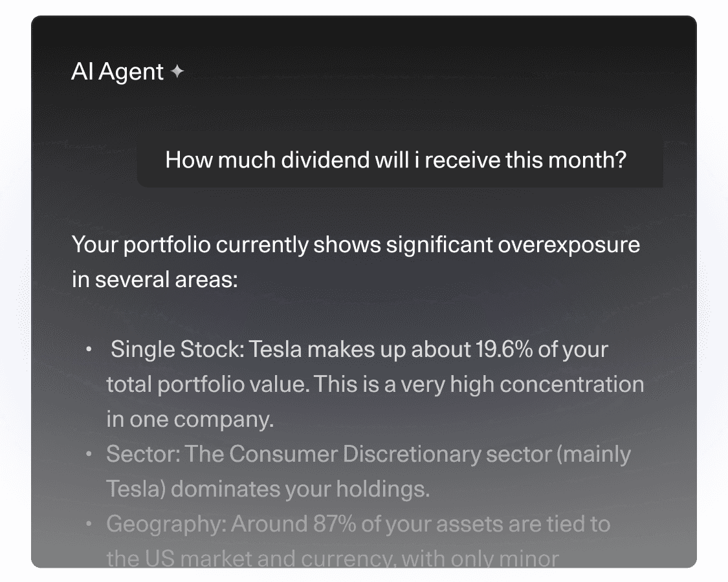Click the sparkle icon beside AI Agent
Viewport: 728px width, 582px height.
(x=177, y=72)
